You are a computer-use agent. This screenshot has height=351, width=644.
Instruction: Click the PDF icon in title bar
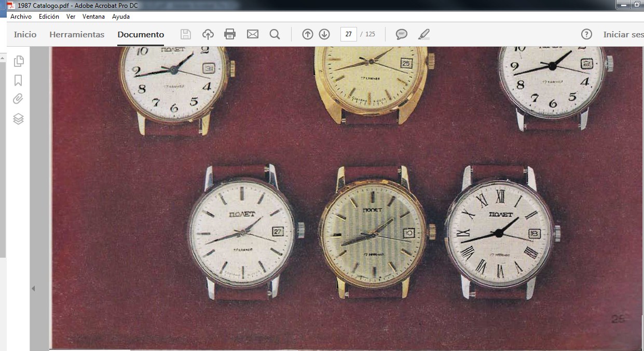[10, 5]
